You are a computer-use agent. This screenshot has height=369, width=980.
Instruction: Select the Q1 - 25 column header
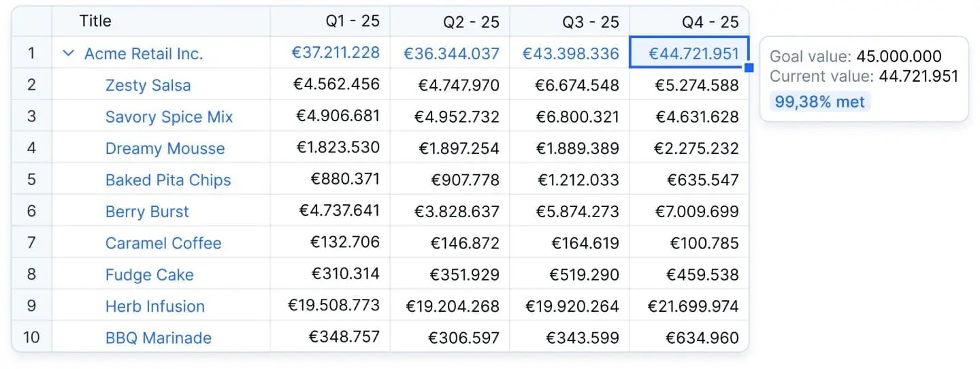tap(352, 22)
